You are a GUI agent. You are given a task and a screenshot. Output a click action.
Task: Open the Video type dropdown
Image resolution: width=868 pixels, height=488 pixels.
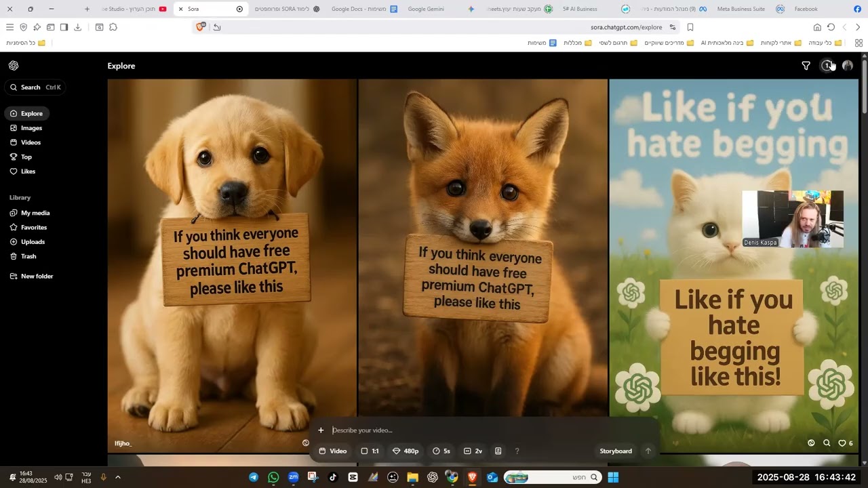coord(333,451)
